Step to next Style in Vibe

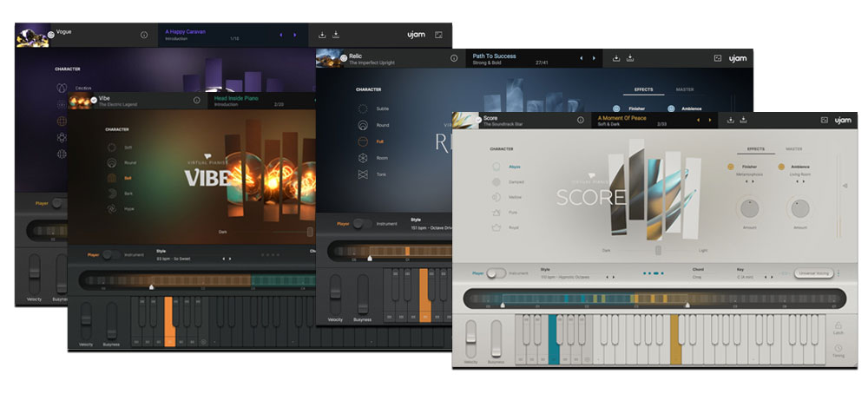[230, 259]
